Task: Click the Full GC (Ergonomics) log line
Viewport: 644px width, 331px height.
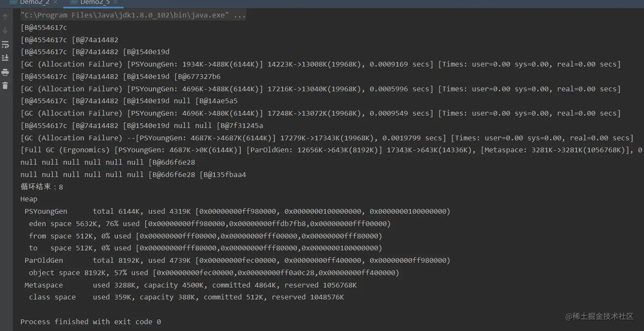Action: pyautogui.click(x=331, y=150)
